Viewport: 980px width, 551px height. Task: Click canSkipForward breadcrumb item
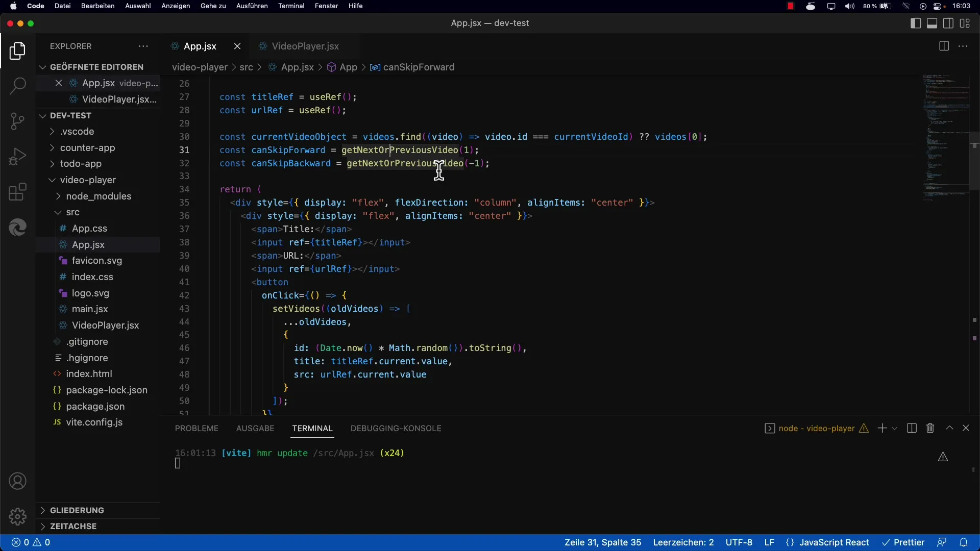click(x=419, y=67)
